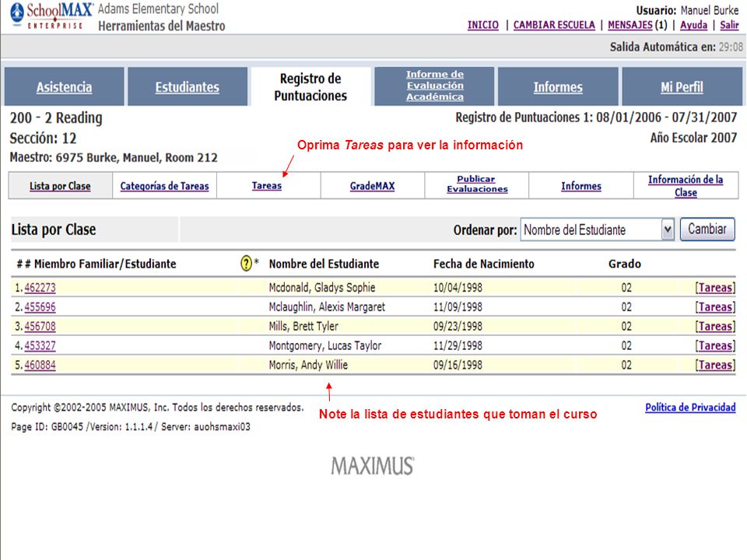747x560 pixels.
Task: Open student ID 462273 link
Action: coord(40,288)
